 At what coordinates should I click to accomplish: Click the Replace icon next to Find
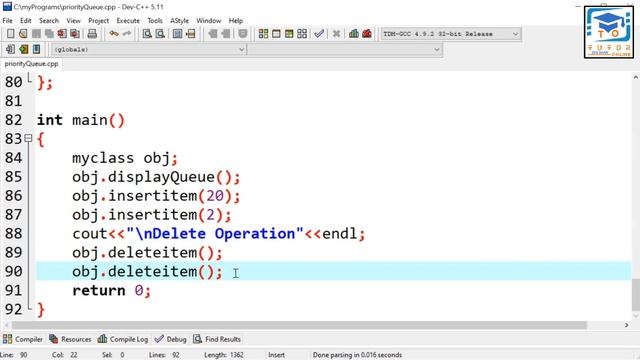[x=160, y=34]
